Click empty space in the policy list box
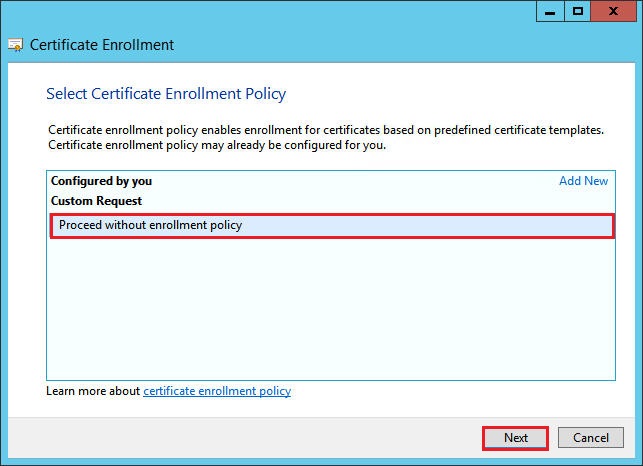The height and width of the screenshot is (466, 643). tap(330, 310)
